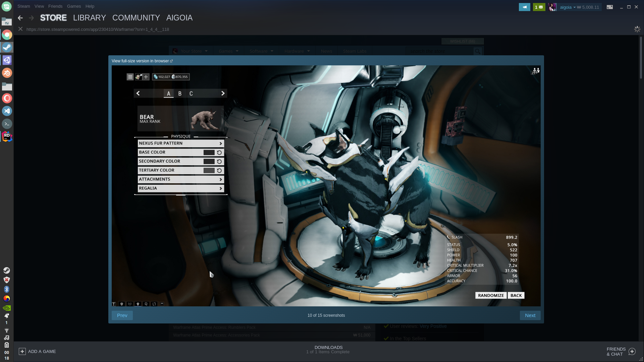Focus the search the store field

[x=439, y=51]
